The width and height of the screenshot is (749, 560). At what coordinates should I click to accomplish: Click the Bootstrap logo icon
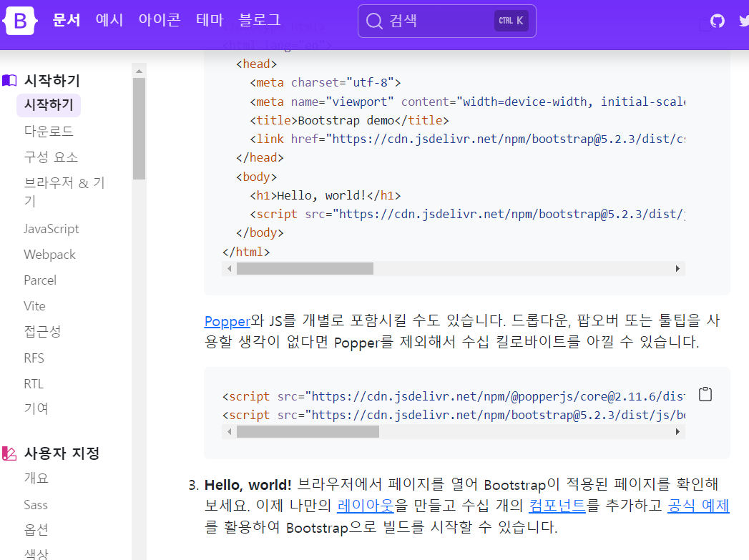coord(19,21)
